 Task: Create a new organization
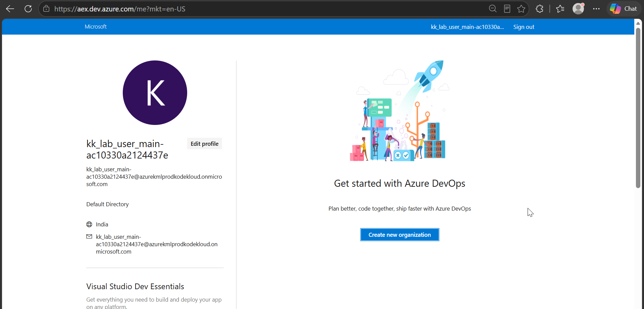[x=400, y=235]
